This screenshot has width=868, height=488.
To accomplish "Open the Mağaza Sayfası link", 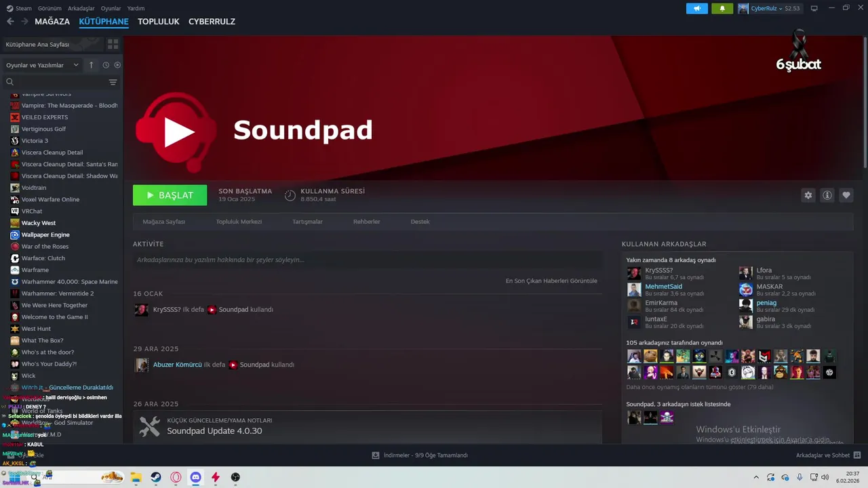I will pos(163,222).
